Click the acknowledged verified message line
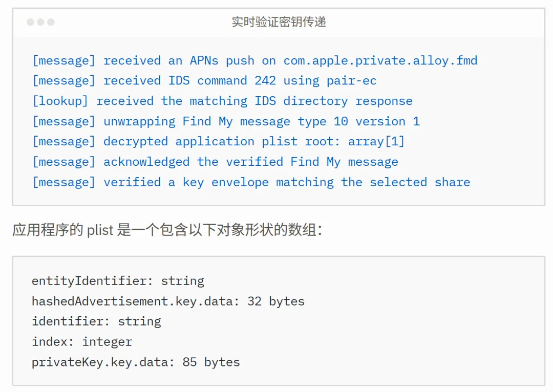553x392 pixels. click(x=215, y=162)
